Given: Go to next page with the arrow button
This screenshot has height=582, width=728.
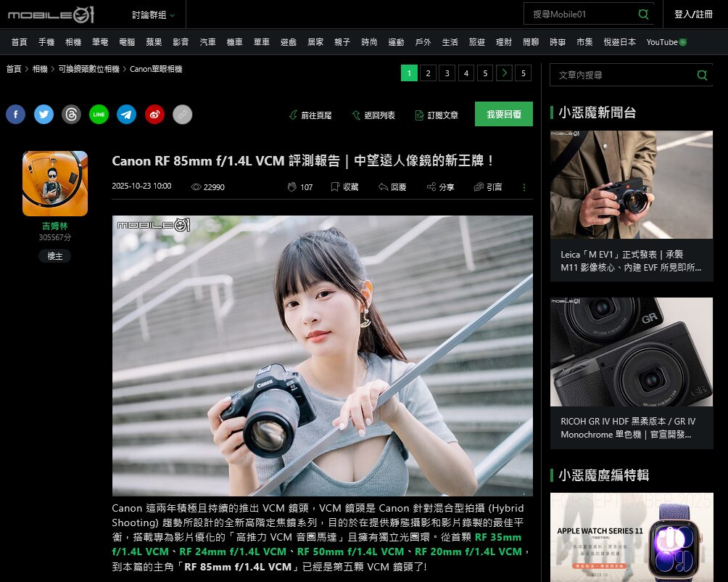Looking at the screenshot, I should point(504,73).
